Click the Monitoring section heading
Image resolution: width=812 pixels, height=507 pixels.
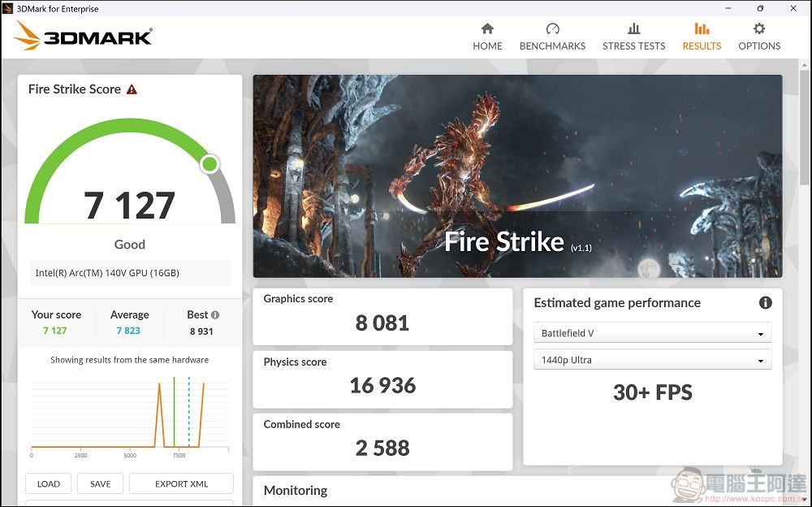click(x=296, y=491)
